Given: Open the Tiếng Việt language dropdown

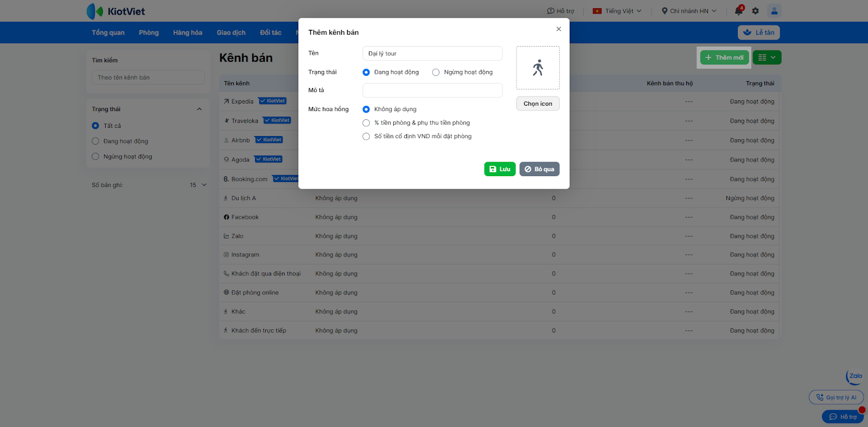Looking at the screenshot, I should 617,11.
